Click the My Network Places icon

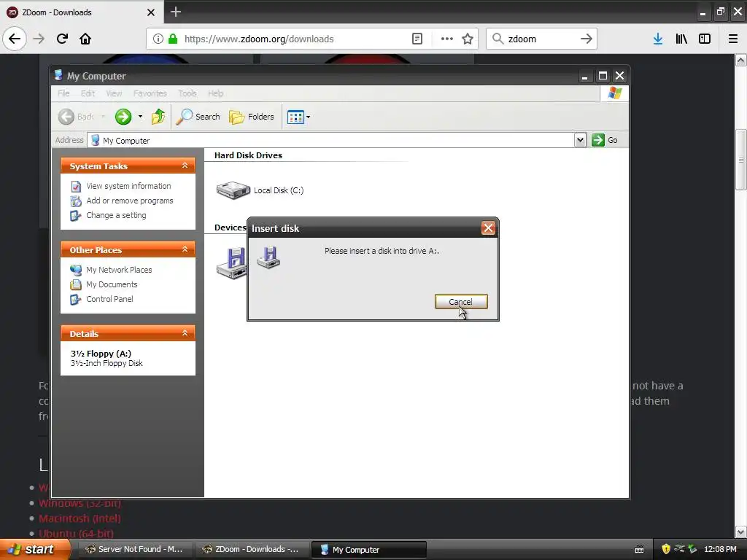76,270
